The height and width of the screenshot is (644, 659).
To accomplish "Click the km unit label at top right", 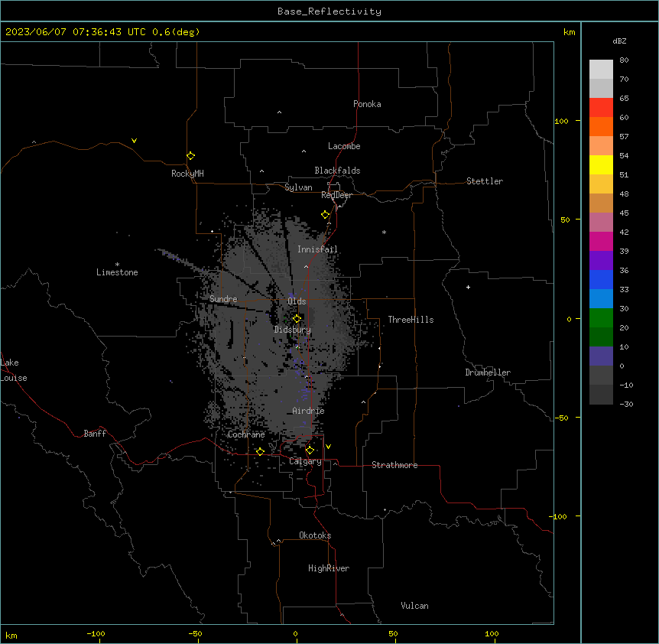I will click(x=569, y=32).
